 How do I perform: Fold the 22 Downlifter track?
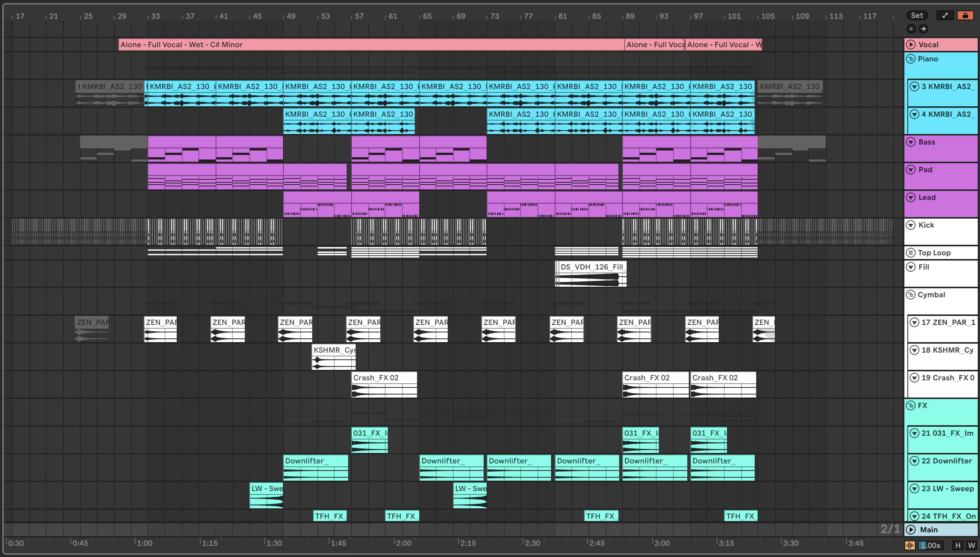[914, 460]
